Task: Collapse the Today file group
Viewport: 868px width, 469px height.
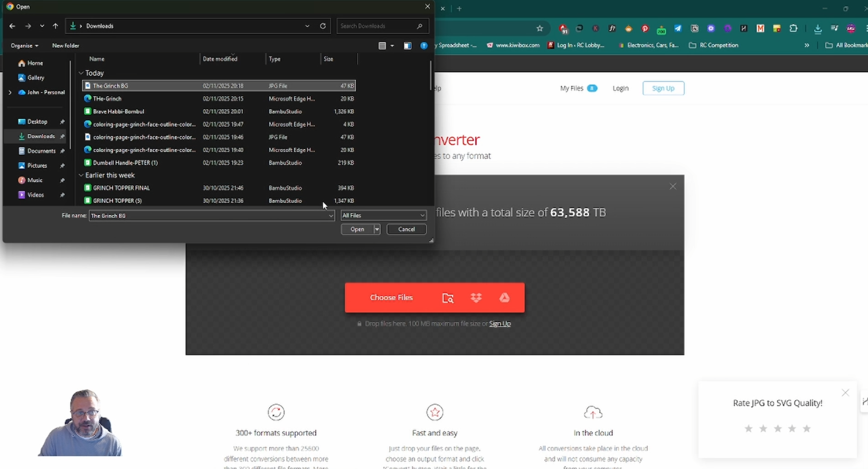Action: (81, 73)
